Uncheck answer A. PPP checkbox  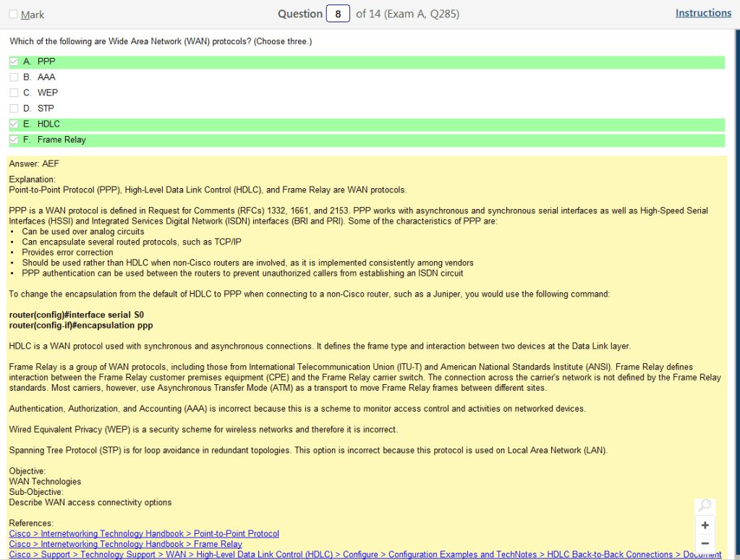(14, 62)
